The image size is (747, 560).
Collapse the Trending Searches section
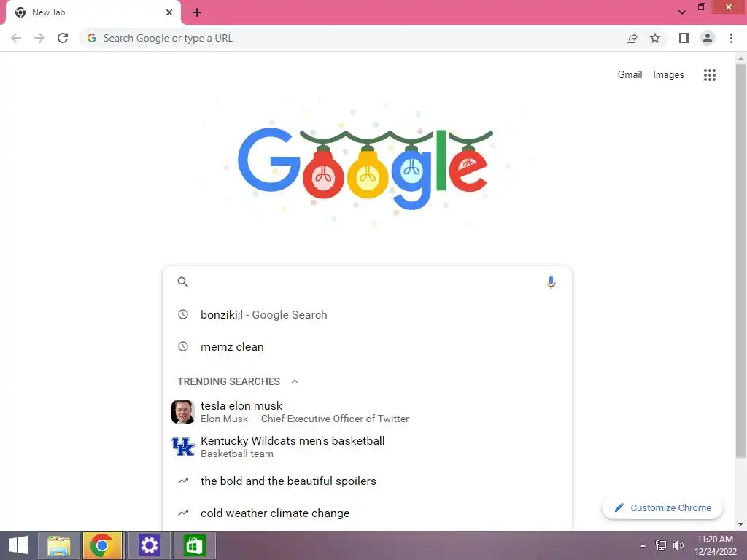coord(295,381)
